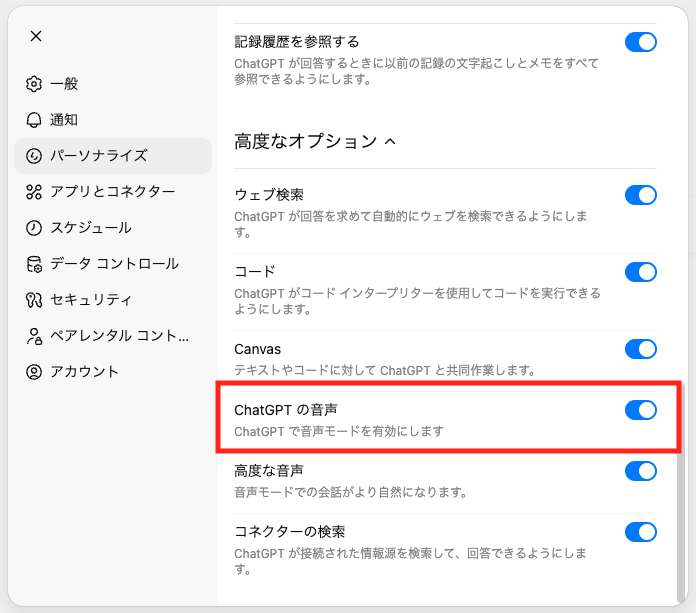Viewport: 696px width, 613px height.
Task: Click the アカウント profile icon
Action: pos(34,372)
